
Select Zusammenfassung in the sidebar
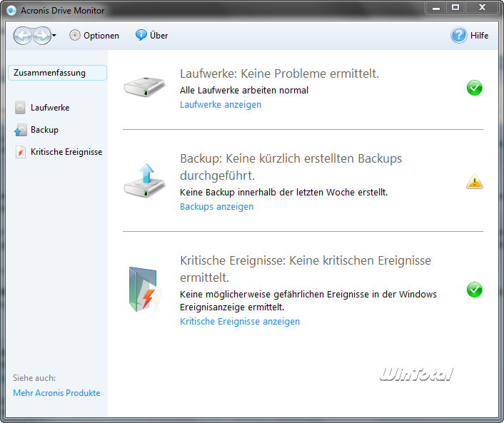(58, 73)
